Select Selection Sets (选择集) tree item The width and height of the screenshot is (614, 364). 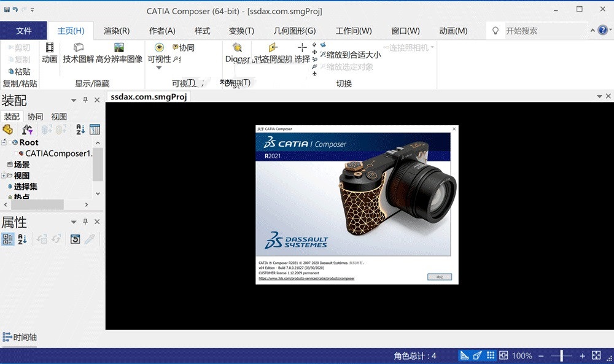[26, 187]
